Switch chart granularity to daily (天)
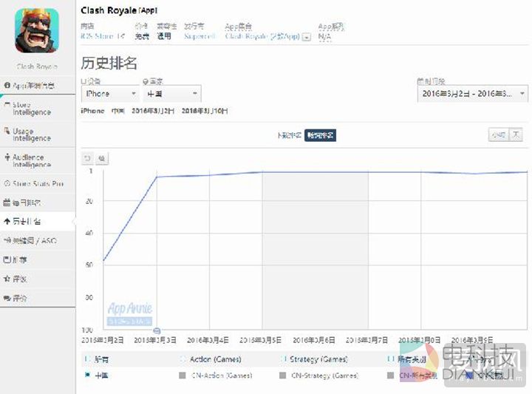 (516, 135)
